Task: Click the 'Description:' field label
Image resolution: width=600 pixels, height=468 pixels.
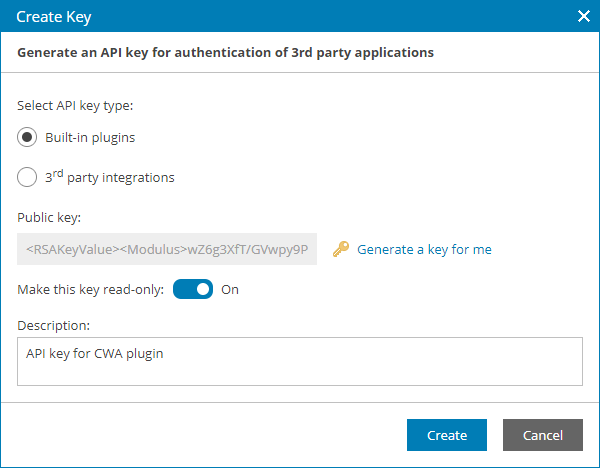Action: [x=54, y=325]
